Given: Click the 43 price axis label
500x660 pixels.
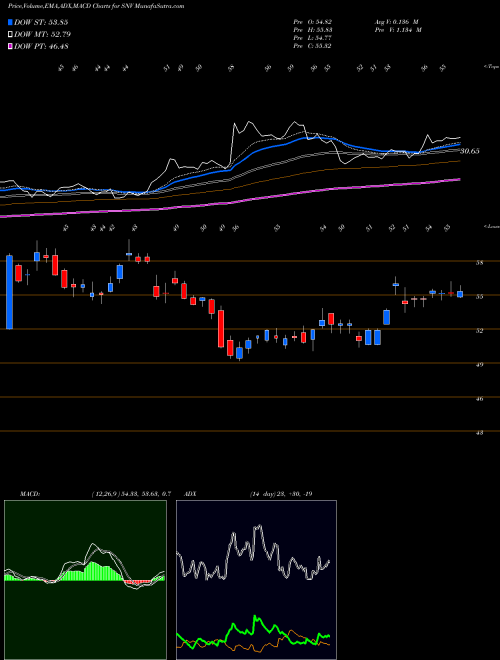Looking at the screenshot, I should (480, 432).
